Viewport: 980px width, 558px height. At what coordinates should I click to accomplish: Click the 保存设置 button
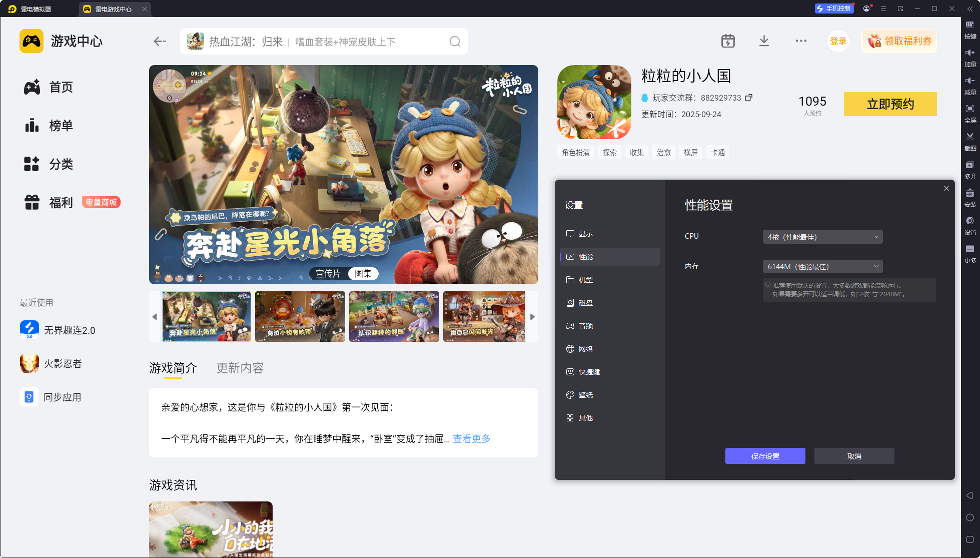(x=765, y=456)
